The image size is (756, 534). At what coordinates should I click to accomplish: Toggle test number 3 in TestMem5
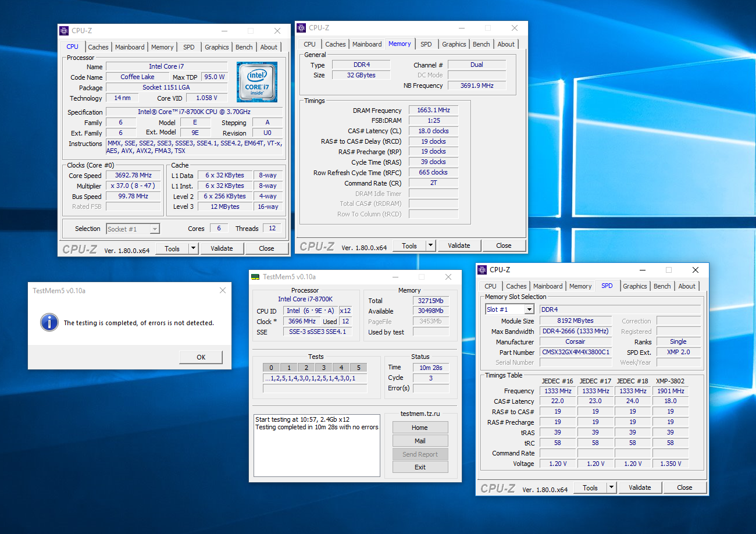pos(323,367)
